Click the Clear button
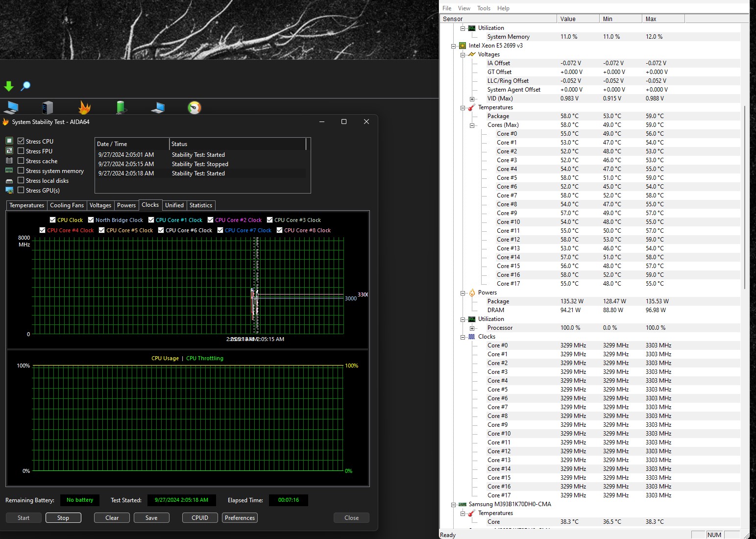This screenshot has width=756, height=539. pyautogui.click(x=112, y=518)
